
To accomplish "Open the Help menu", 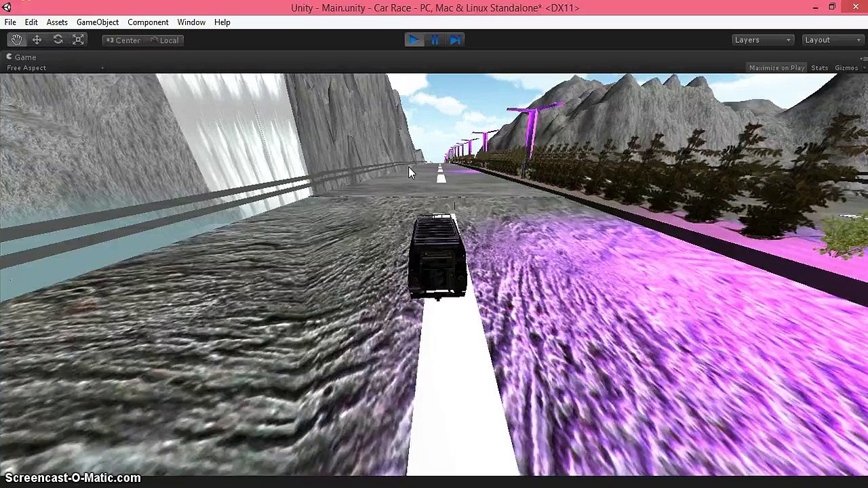I will [222, 22].
